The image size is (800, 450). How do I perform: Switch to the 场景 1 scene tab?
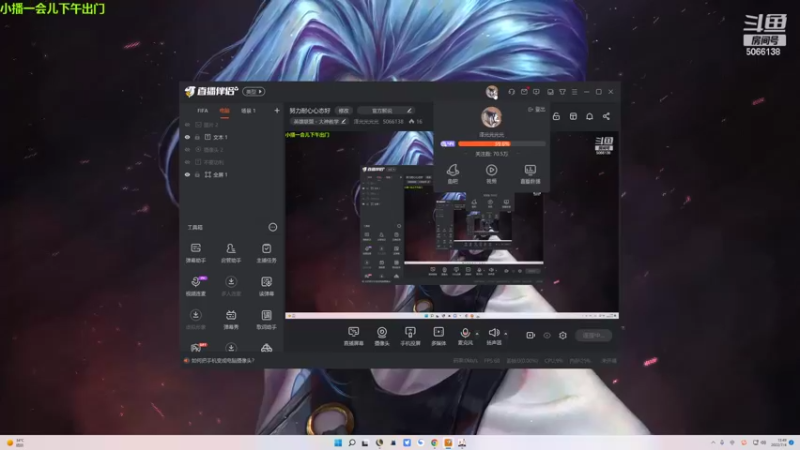[248, 111]
